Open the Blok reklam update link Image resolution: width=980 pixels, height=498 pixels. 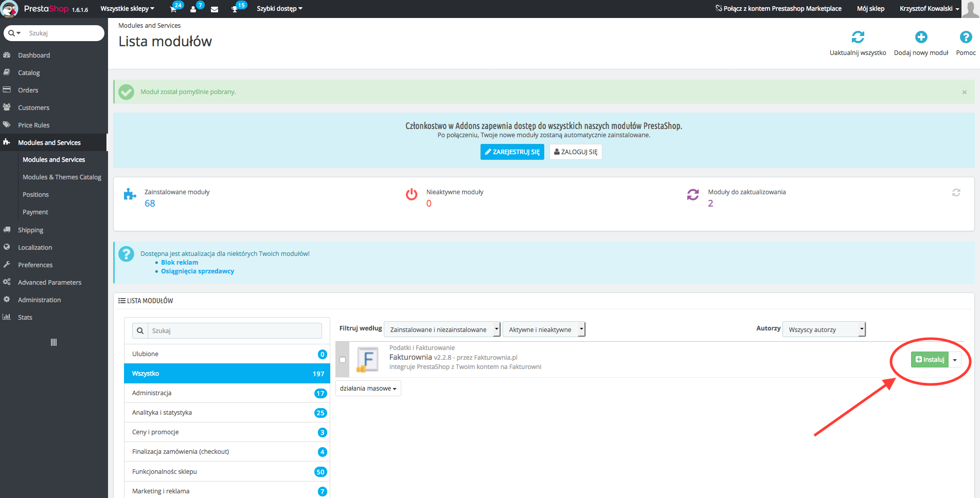point(180,263)
